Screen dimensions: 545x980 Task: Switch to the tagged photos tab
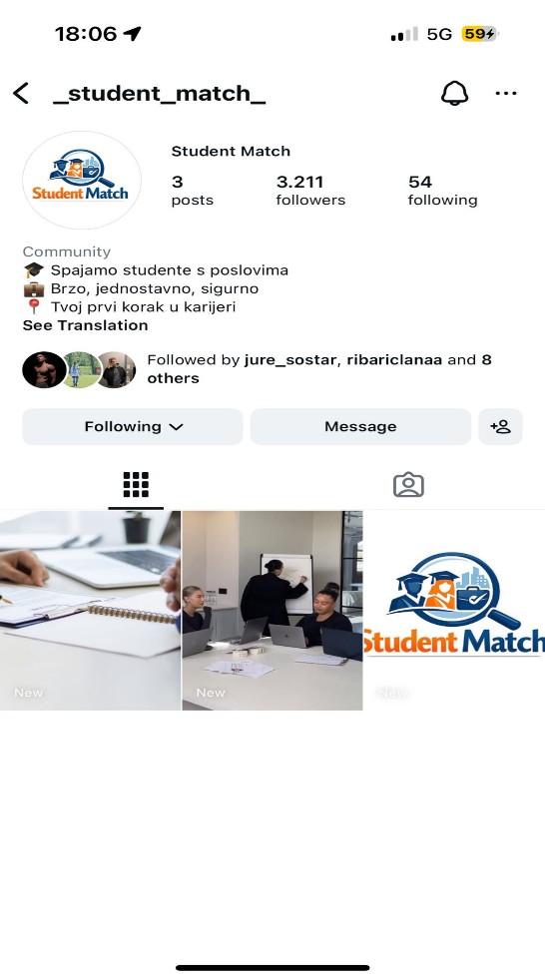tap(408, 485)
